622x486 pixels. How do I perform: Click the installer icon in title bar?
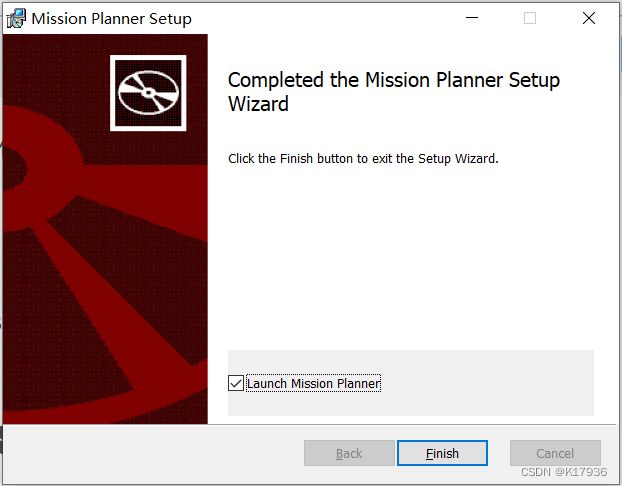coord(16,18)
